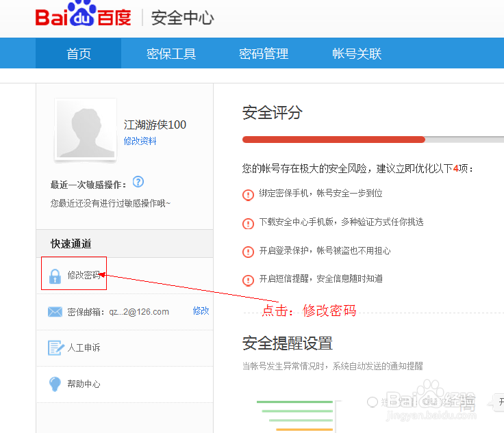This screenshot has height=433, width=504.
Task: Click the warning icon beside 下载安全中心手机版
Action: click(x=248, y=224)
